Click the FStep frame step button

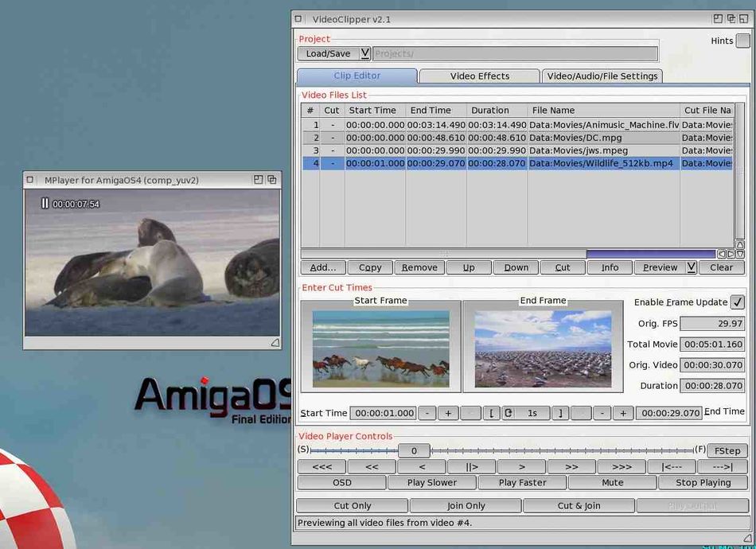[727, 450]
